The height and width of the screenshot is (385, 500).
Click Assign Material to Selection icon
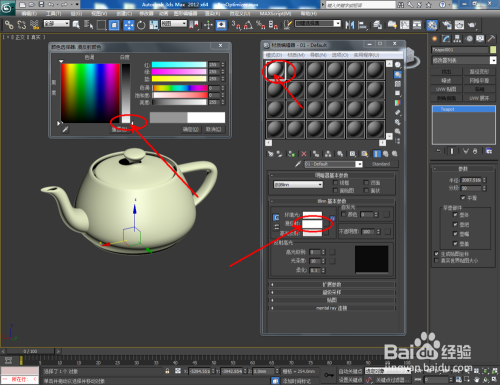pyautogui.click(x=291, y=154)
